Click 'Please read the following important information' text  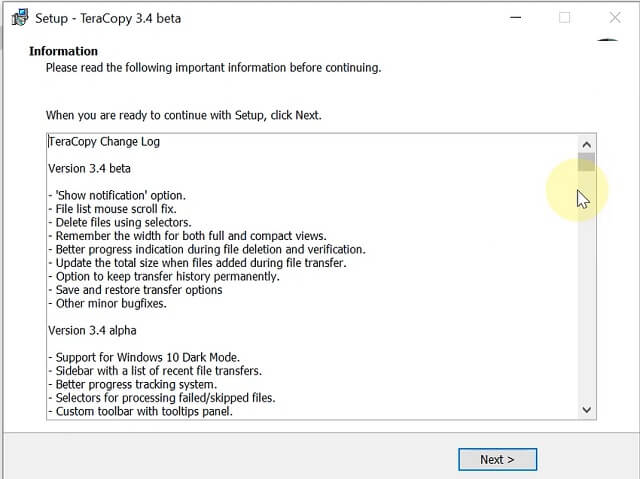tap(213, 67)
